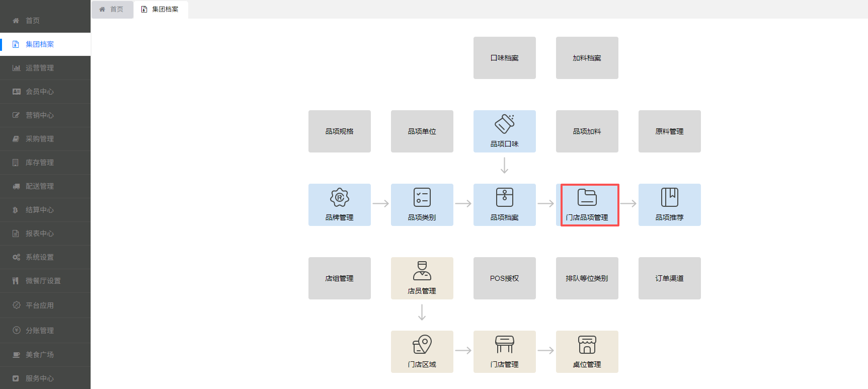The width and height of the screenshot is (868, 389).
Task: Click the home icon beside sidebar 首页
Action: click(16, 21)
